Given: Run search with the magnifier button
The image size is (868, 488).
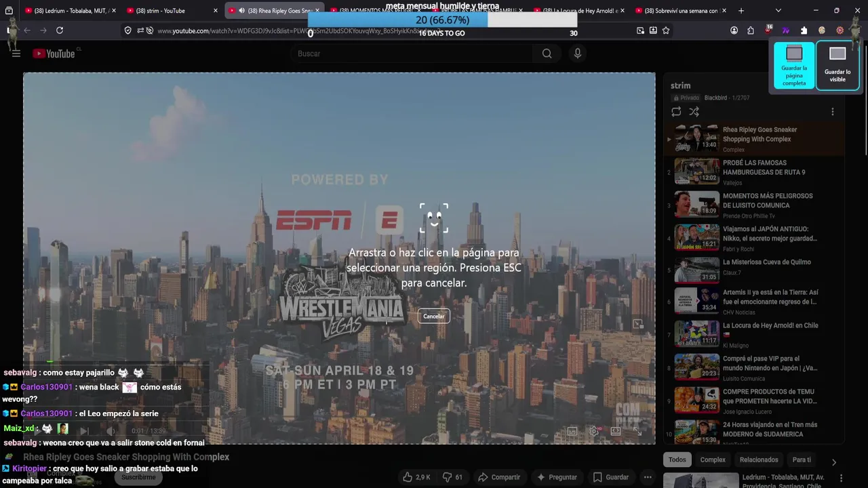Looking at the screenshot, I should tap(547, 54).
